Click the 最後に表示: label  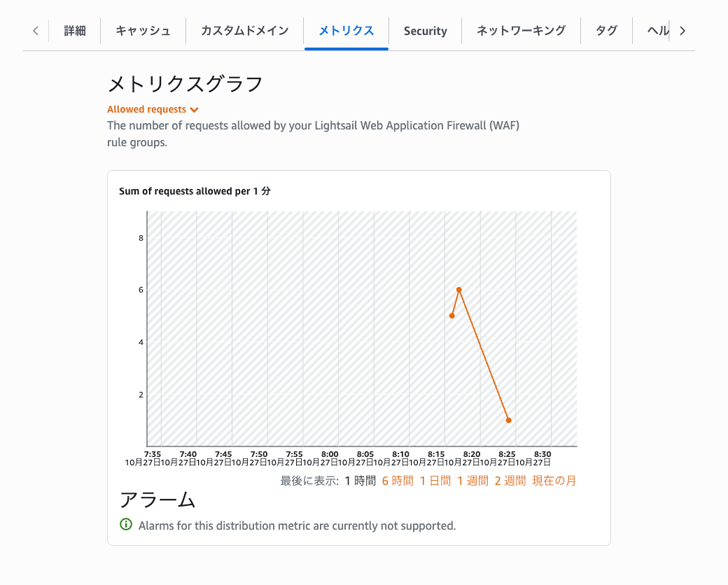point(309,481)
